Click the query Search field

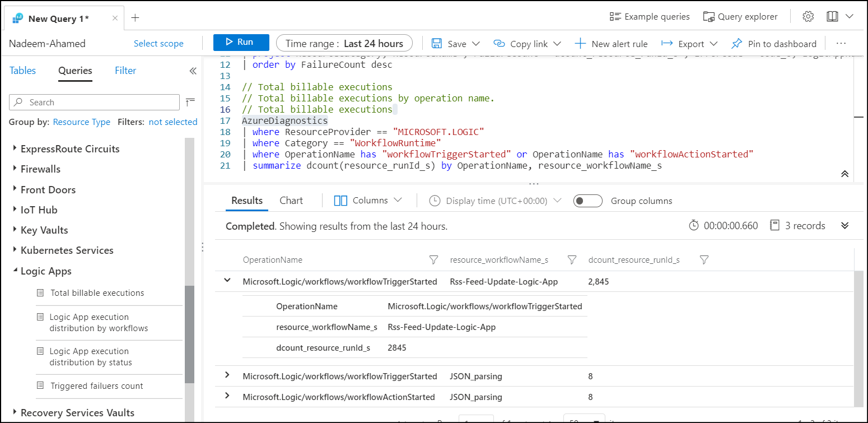[x=94, y=102]
